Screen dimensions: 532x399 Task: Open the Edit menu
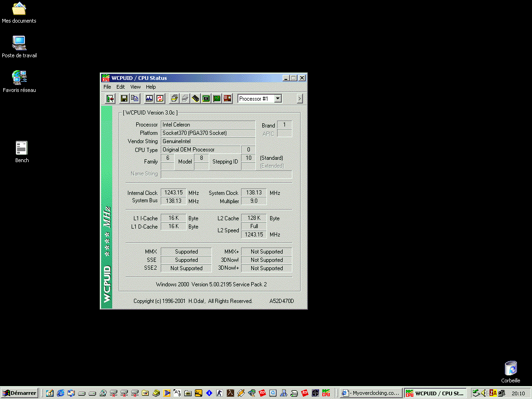[121, 87]
